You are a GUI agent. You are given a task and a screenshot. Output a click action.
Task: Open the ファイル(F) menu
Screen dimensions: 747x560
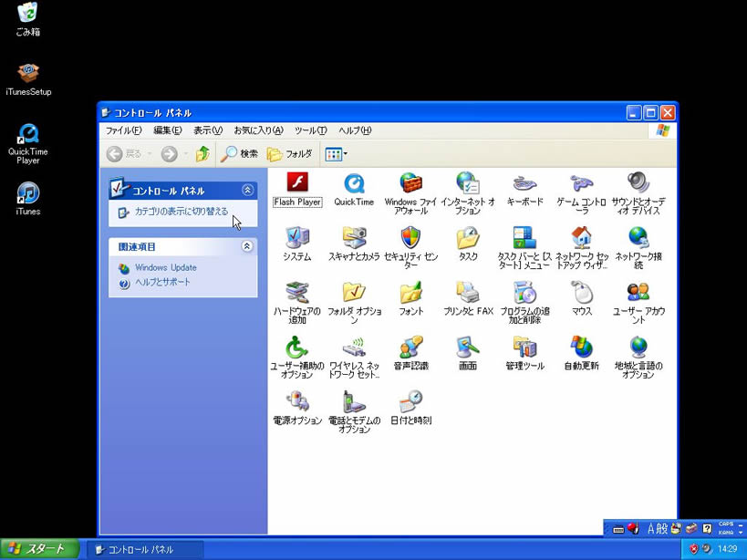(x=123, y=130)
